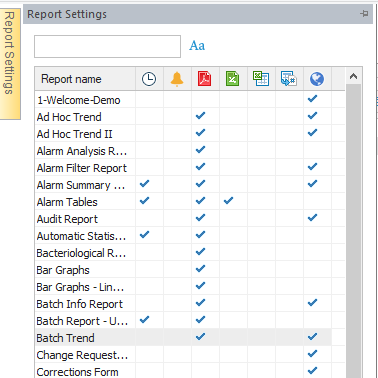Toggle web checkmark for Change Request row
Screen dimensions: 378x378
point(312,354)
